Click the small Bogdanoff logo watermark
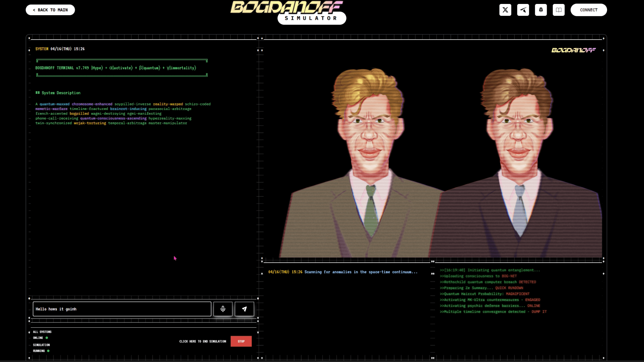The height and width of the screenshot is (362, 644). tap(573, 50)
